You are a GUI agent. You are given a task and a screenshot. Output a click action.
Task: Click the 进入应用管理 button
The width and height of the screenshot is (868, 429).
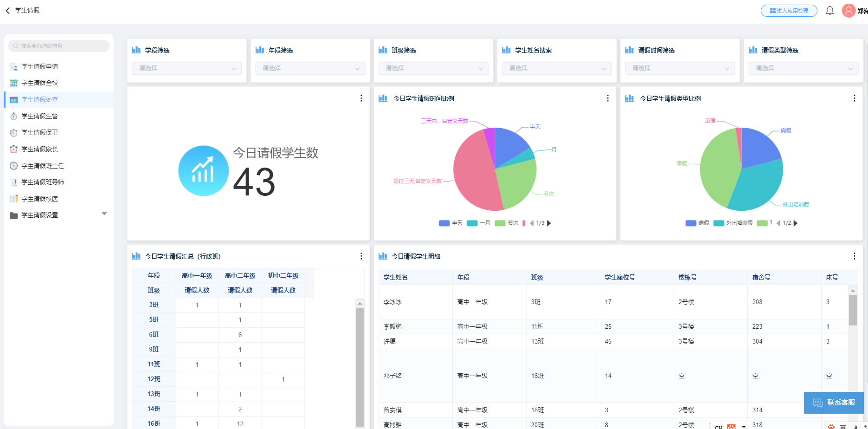point(789,10)
